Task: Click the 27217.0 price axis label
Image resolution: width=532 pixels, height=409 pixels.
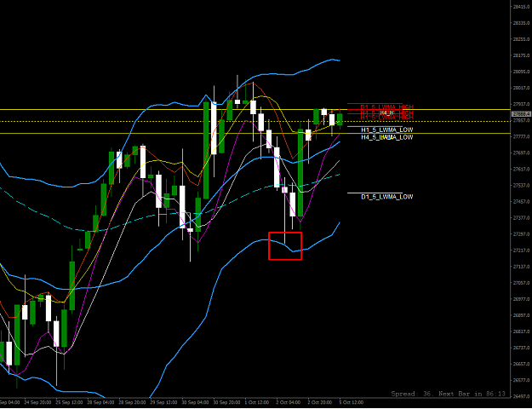Action: pyautogui.click(x=522, y=251)
